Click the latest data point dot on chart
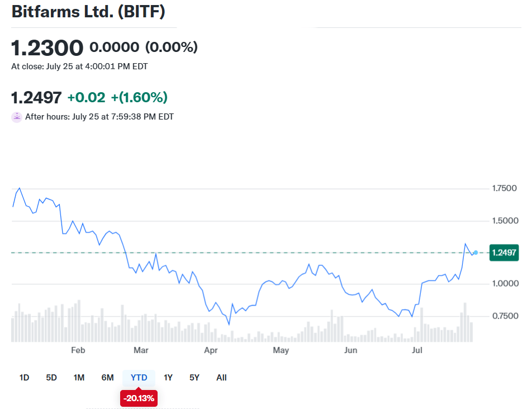This screenshot has height=409, width=532. (x=476, y=253)
